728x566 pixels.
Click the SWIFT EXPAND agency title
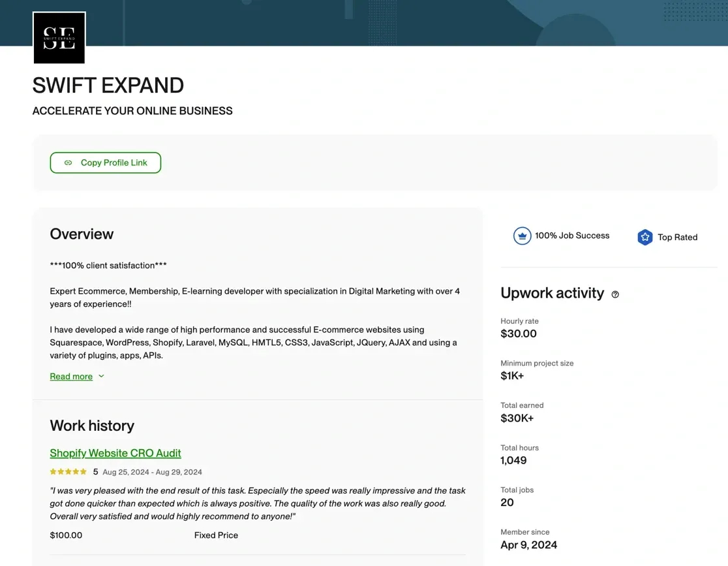(x=108, y=86)
